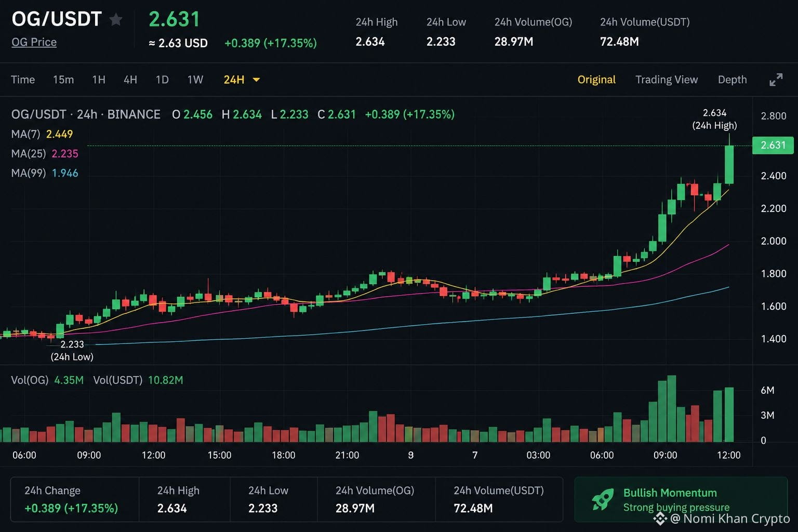The width and height of the screenshot is (798, 532).
Task: Click the legend Close value C 2.631
Action: pos(337,114)
